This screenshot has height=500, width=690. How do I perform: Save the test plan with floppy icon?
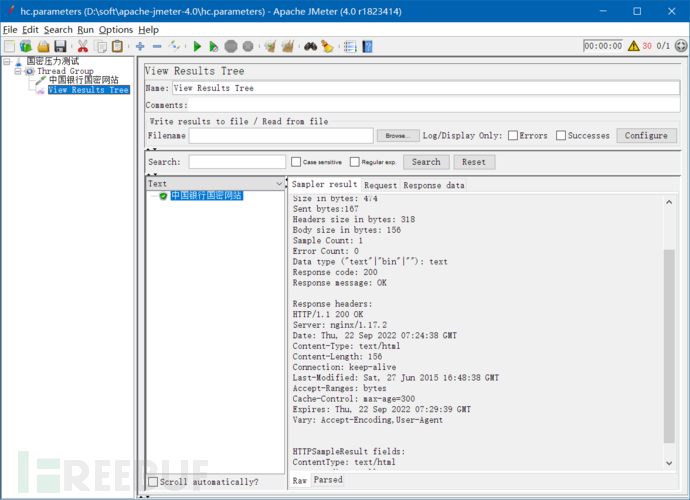click(x=60, y=46)
